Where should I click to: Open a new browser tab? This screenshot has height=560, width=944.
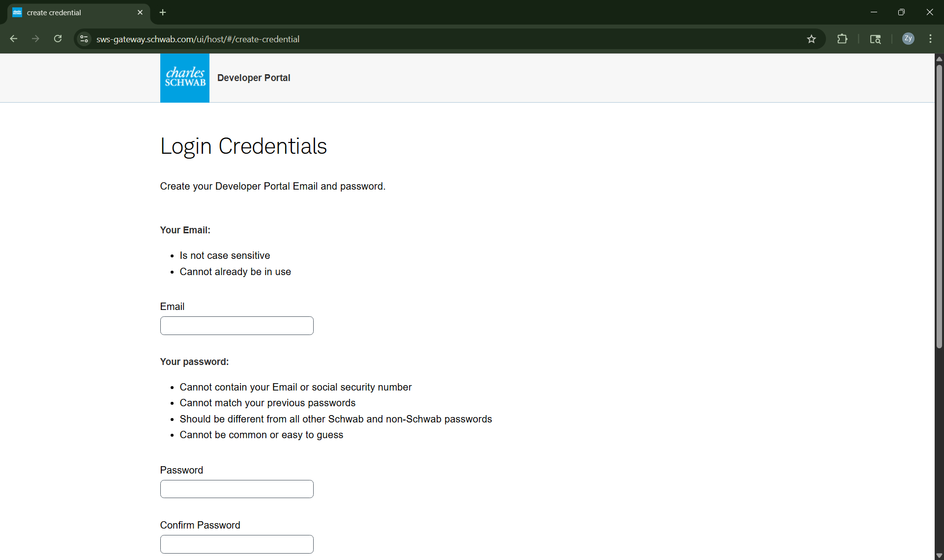(163, 12)
